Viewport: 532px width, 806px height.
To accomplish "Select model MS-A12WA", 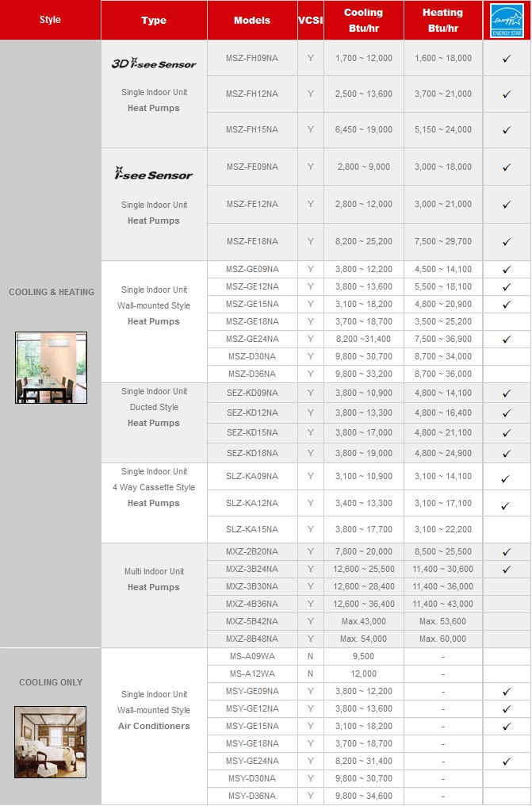I will [252, 674].
